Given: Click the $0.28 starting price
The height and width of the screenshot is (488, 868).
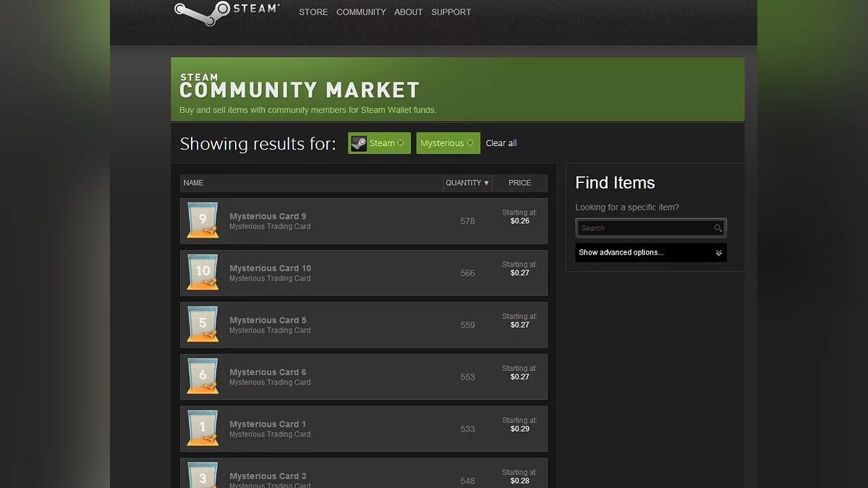Looking at the screenshot, I should point(519,481).
